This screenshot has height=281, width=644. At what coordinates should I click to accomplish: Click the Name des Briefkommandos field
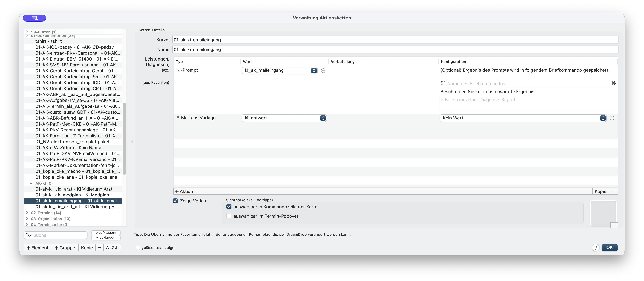click(527, 84)
